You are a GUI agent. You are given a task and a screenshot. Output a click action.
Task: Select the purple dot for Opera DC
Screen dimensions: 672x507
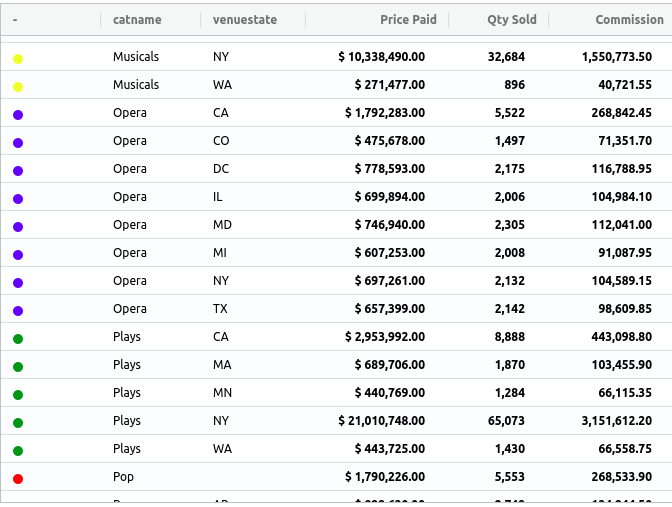pos(18,171)
